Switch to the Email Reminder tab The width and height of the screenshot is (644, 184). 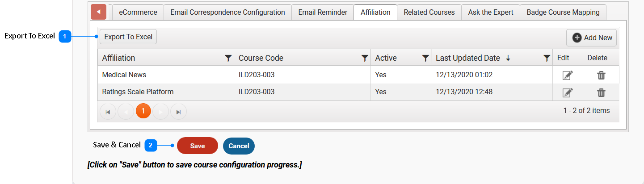(x=323, y=13)
